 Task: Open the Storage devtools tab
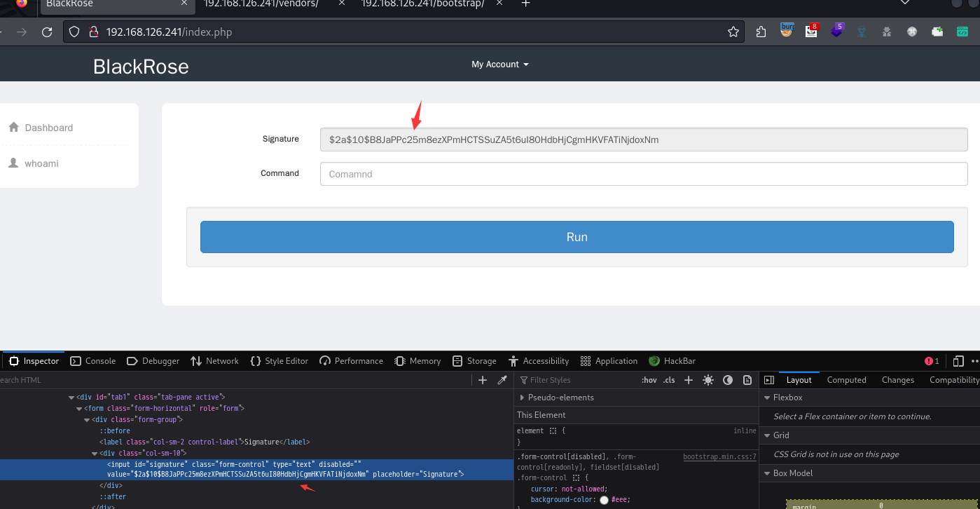click(474, 361)
